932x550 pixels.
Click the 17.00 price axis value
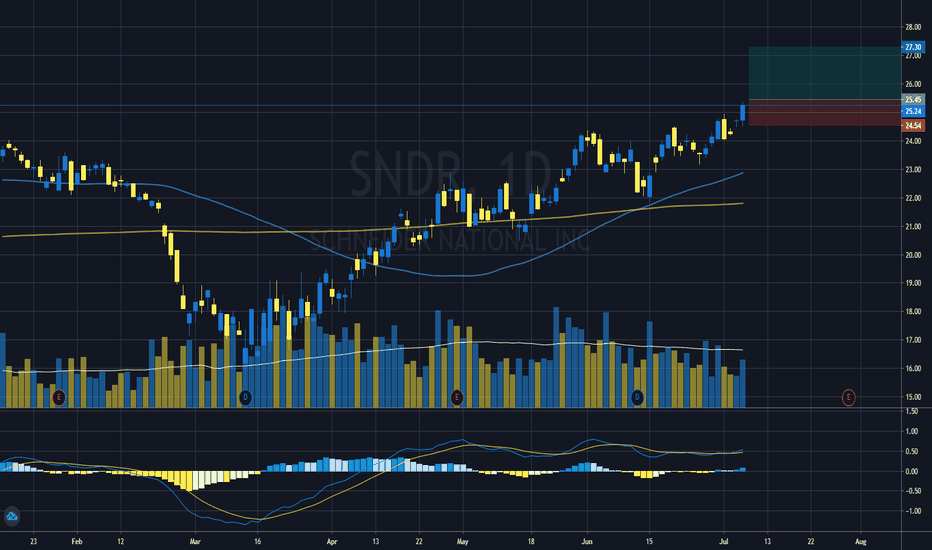(x=913, y=340)
